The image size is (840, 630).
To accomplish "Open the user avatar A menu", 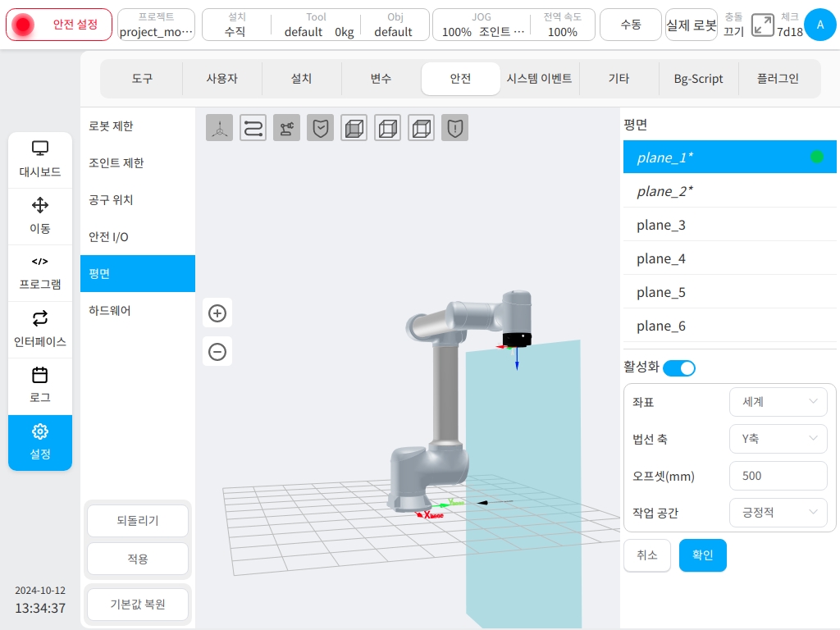I will (x=820, y=25).
